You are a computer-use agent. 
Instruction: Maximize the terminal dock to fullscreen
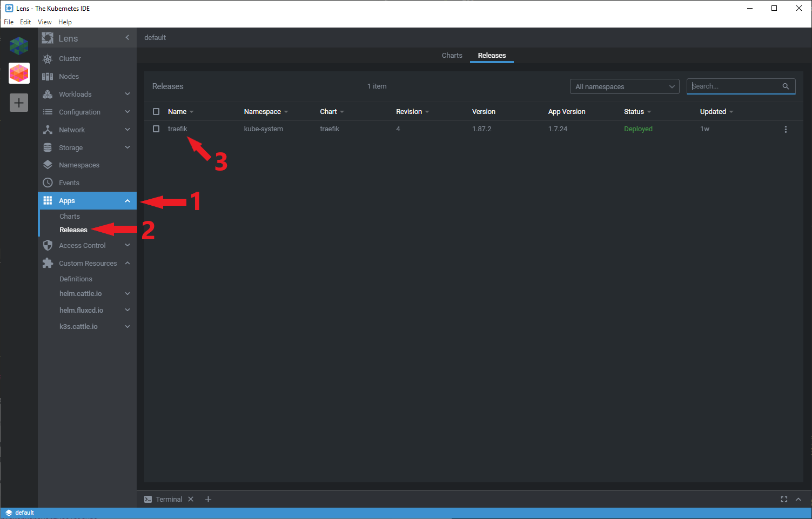[x=784, y=500]
